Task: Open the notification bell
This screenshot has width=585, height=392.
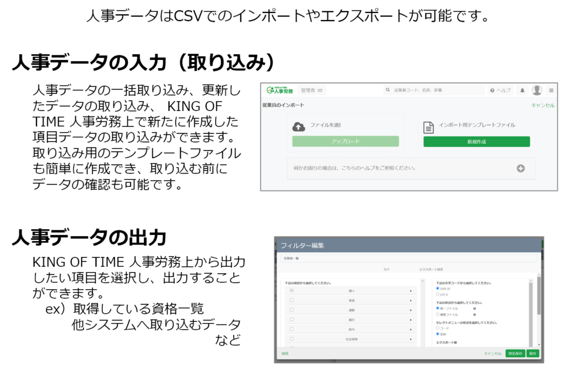Action: (x=522, y=90)
